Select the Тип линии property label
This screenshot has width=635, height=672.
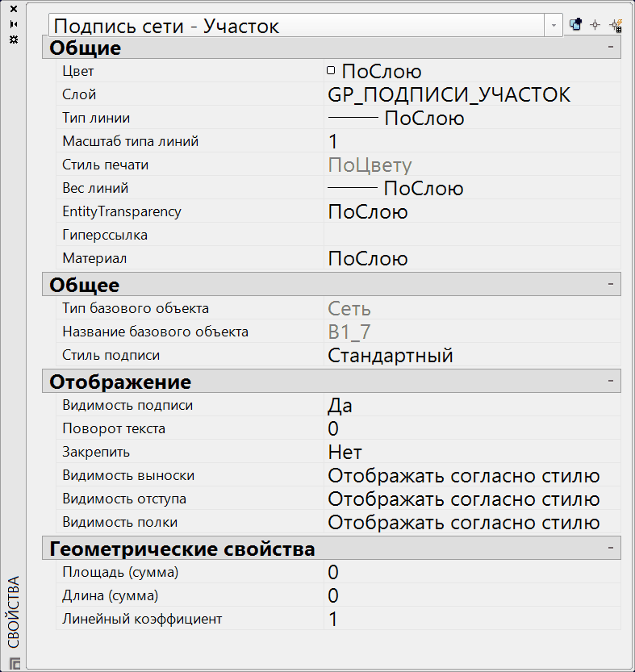point(96,118)
